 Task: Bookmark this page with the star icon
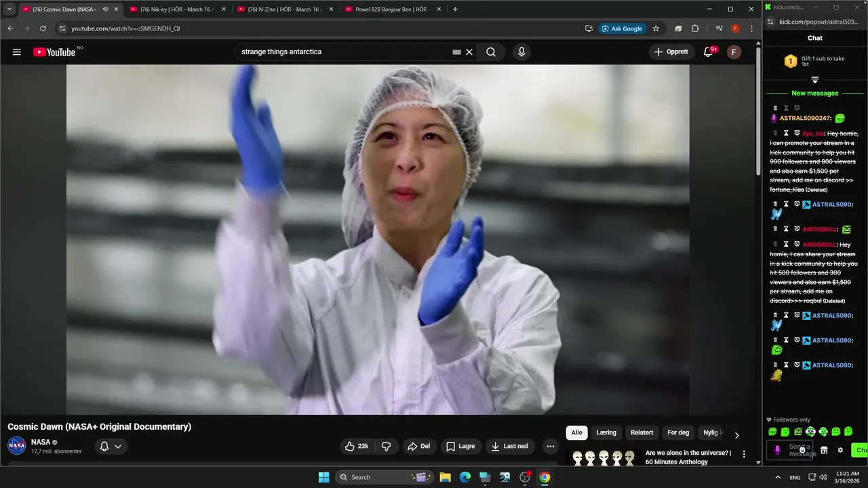tap(656, 28)
